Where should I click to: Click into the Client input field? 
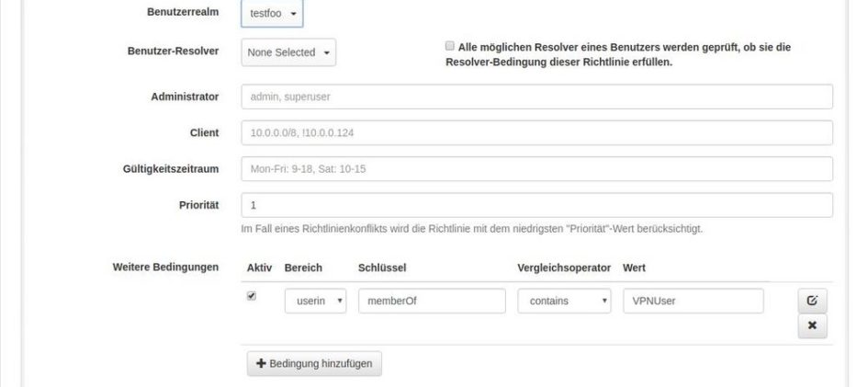pyautogui.click(x=536, y=133)
